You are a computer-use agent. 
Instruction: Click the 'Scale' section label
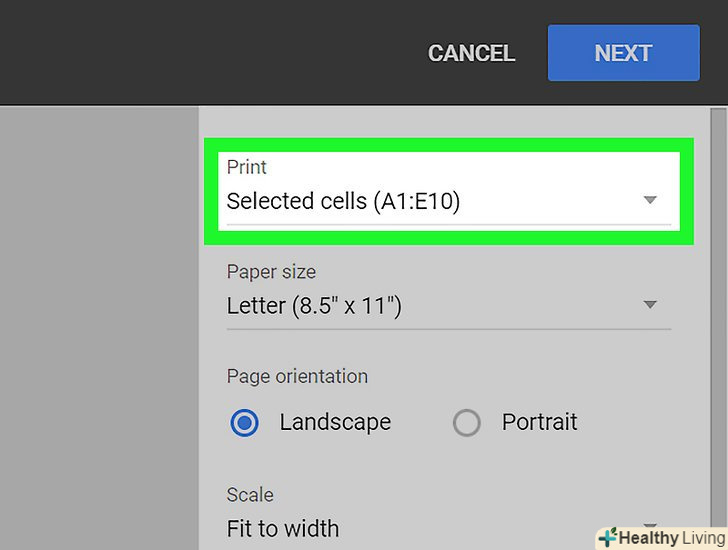click(250, 495)
